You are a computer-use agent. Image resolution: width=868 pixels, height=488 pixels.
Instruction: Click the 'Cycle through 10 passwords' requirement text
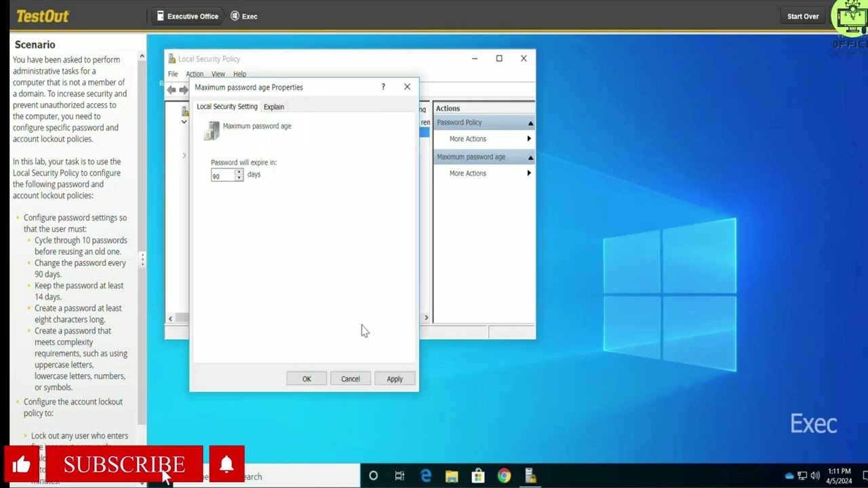pos(81,246)
